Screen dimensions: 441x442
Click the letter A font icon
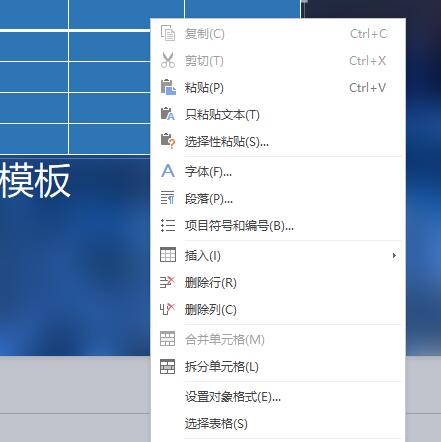click(168, 171)
